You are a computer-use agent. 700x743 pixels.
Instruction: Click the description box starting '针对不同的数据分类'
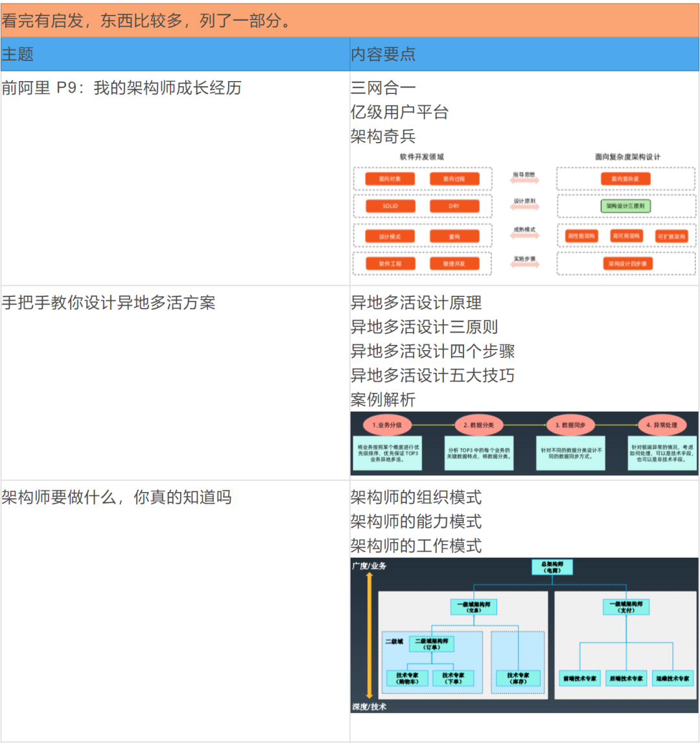coord(571,453)
